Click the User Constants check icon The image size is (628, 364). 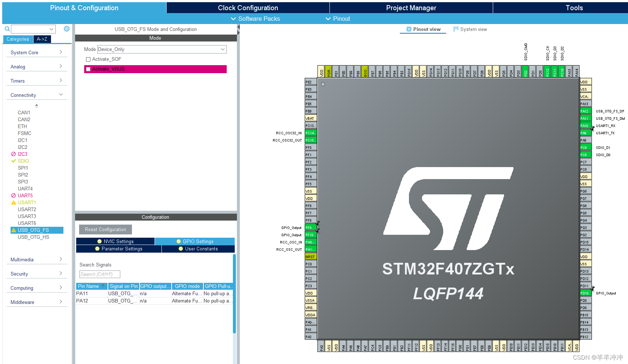pyautogui.click(x=181, y=249)
